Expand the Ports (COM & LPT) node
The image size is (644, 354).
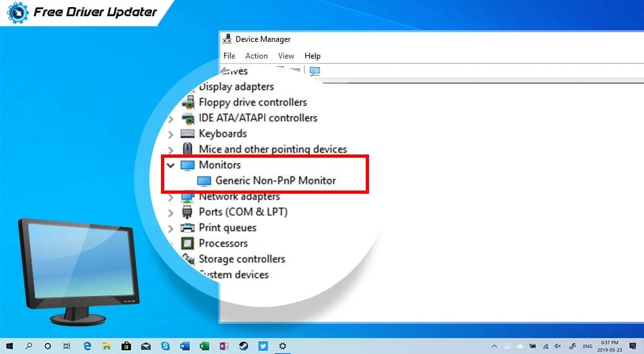pyautogui.click(x=171, y=213)
